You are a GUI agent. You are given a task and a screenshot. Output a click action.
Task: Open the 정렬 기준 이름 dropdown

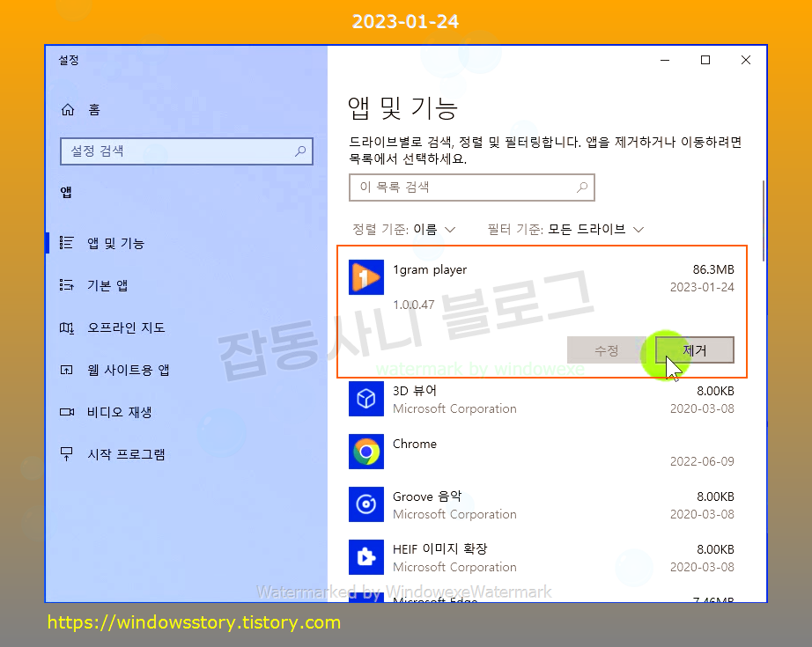403,229
